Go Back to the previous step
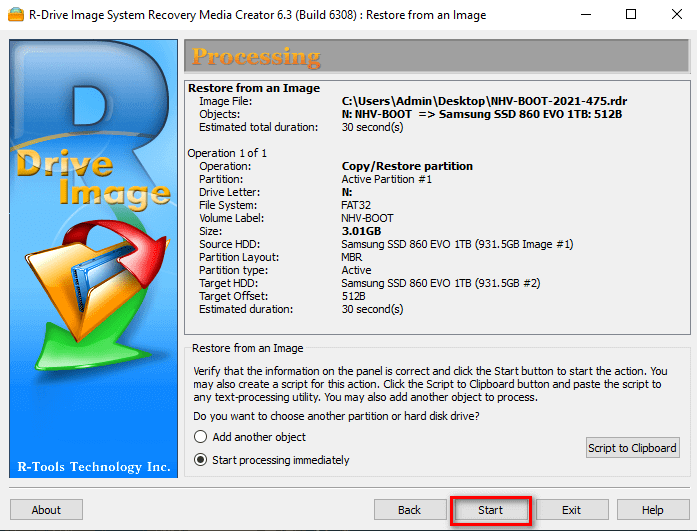 point(409,510)
